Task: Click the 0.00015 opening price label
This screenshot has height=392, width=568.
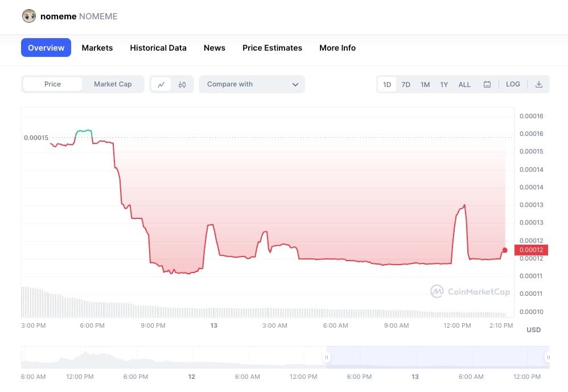Action: click(x=36, y=138)
